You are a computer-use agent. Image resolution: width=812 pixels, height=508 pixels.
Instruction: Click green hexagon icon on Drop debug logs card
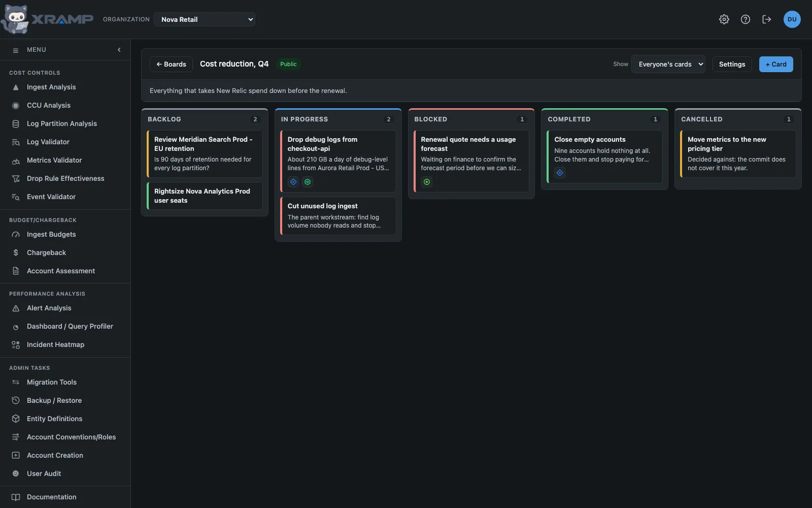[308, 182]
